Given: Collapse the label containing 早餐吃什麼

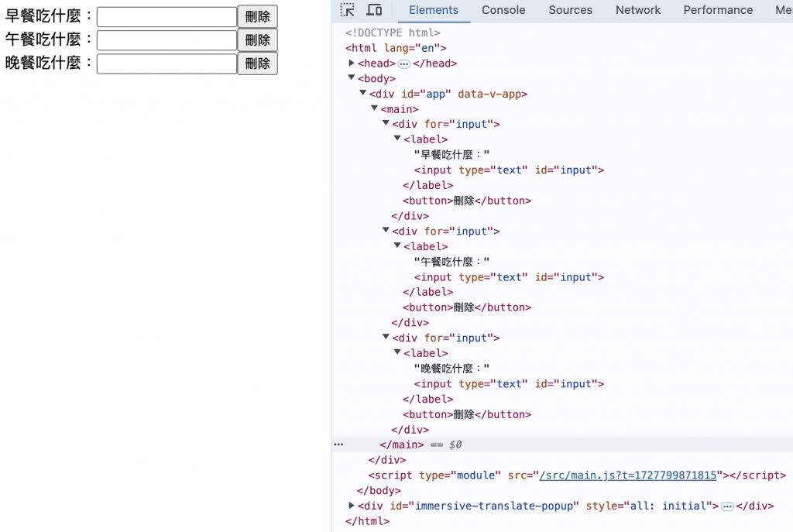Looking at the screenshot, I should (397, 138).
